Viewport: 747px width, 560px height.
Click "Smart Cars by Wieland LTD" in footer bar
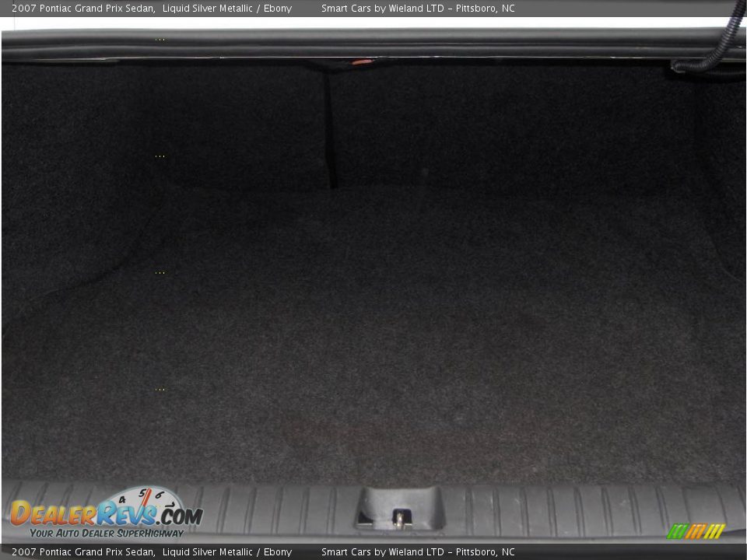[383, 552]
